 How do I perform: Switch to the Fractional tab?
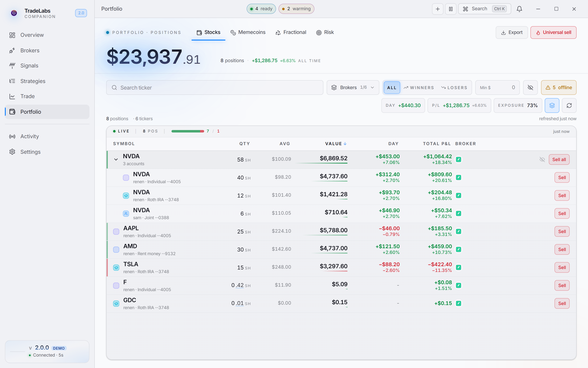point(291,32)
